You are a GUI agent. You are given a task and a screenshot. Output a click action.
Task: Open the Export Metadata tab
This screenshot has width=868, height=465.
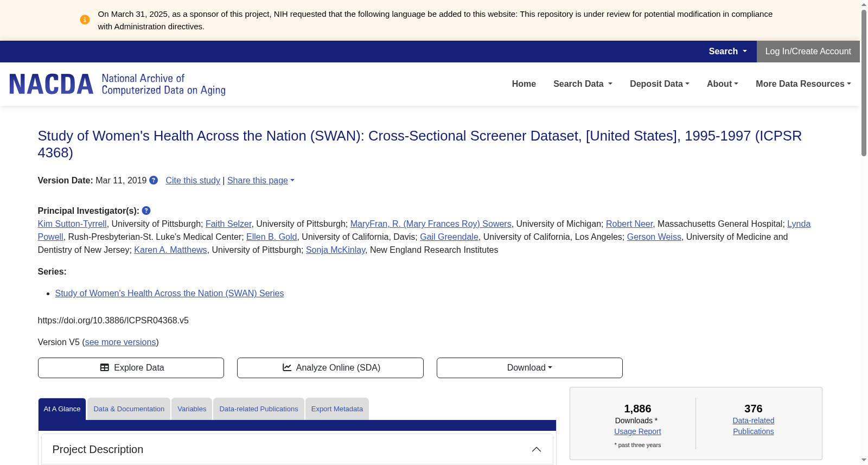click(x=337, y=409)
